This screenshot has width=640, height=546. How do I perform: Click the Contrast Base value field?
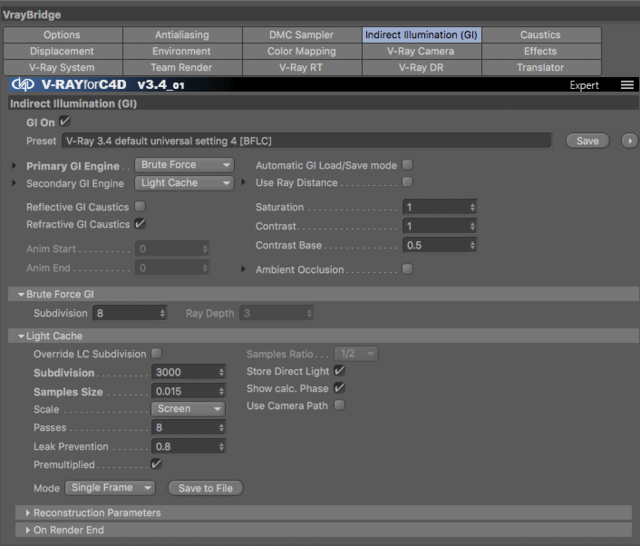(440, 245)
